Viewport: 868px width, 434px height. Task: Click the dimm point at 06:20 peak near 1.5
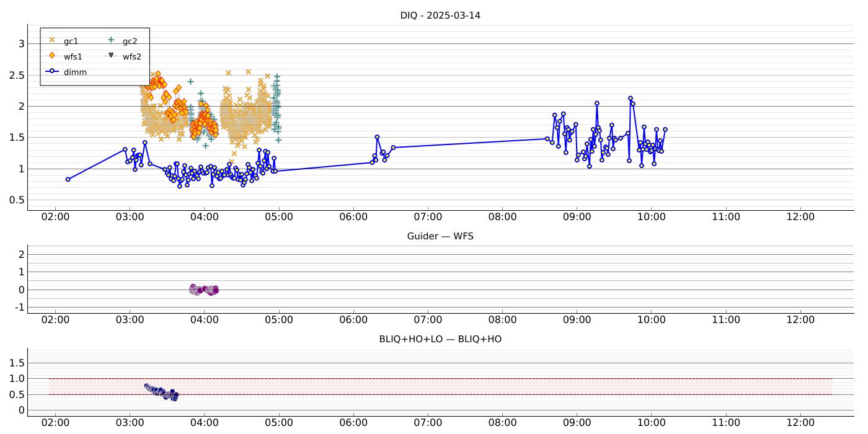point(377,137)
